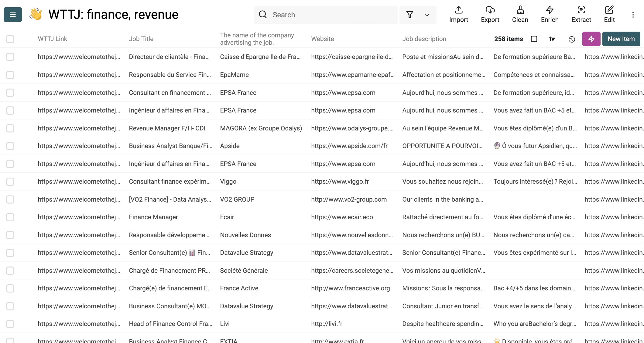Viewport: 644px width, 343px height.
Task: Tick the MAGORA row checkbox
Action: (10, 128)
